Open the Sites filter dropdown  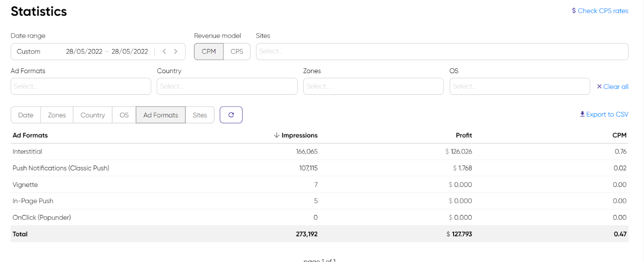click(x=442, y=51)
